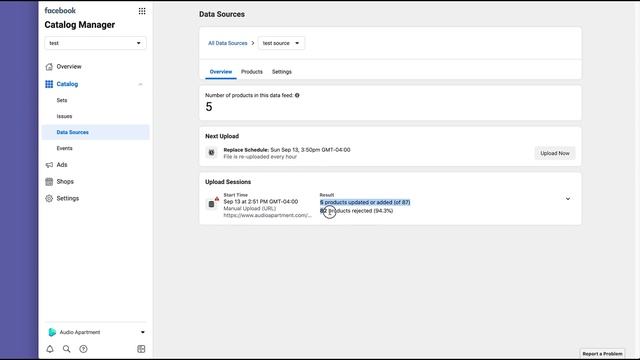Click the Settings gear icon

[49, 198]
